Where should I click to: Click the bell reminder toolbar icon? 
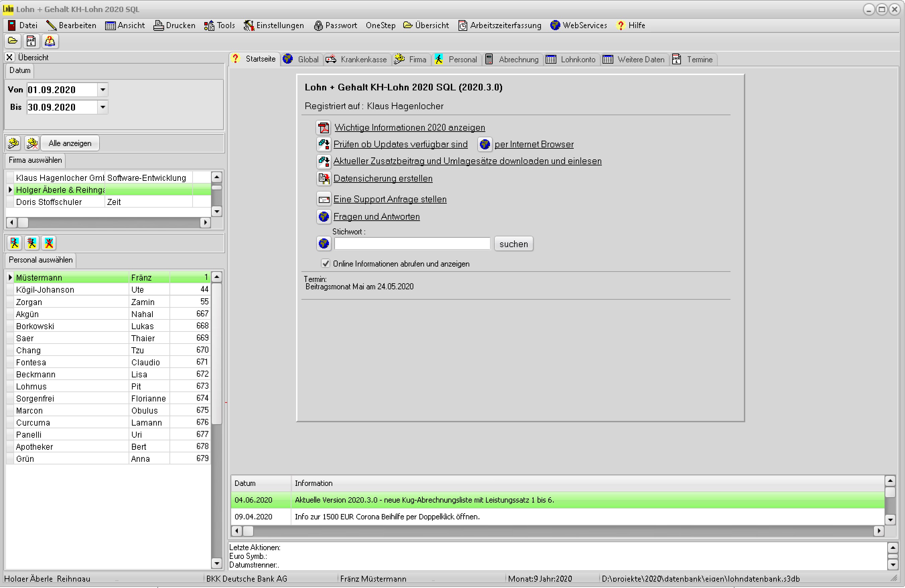pyautogui.click(x=50, y=41)
